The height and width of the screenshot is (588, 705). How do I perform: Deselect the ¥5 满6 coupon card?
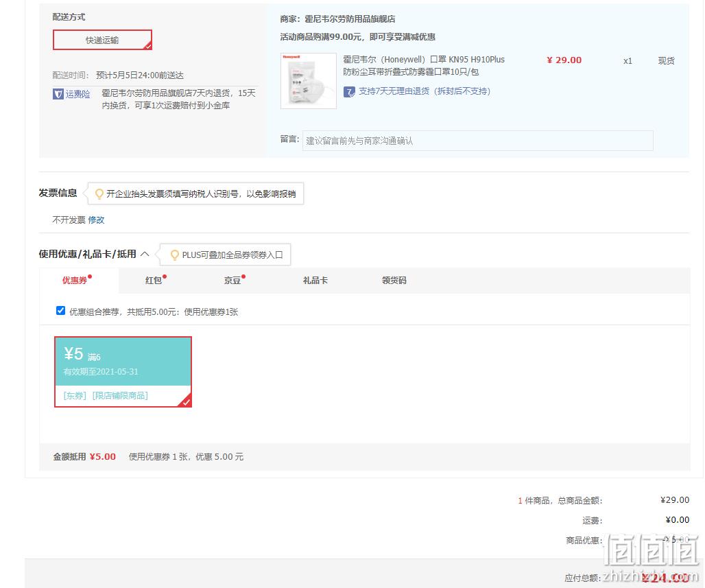click(x=123, y=372)
